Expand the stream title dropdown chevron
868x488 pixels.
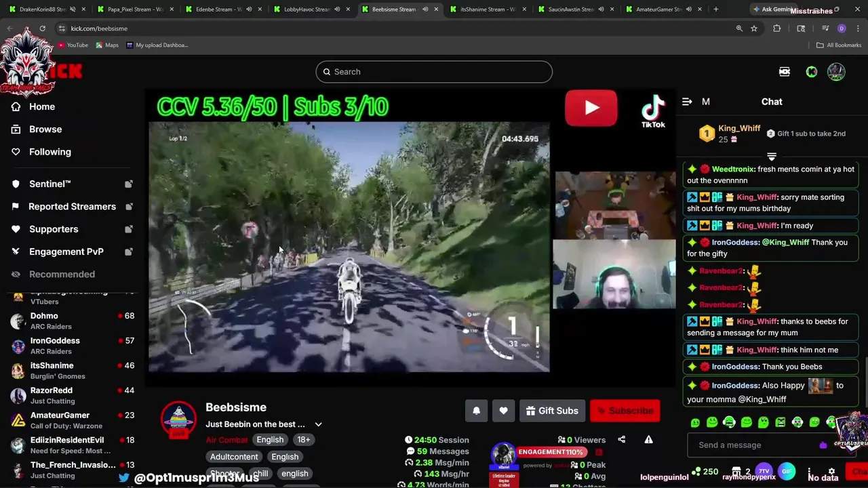(x=318, y=424)
